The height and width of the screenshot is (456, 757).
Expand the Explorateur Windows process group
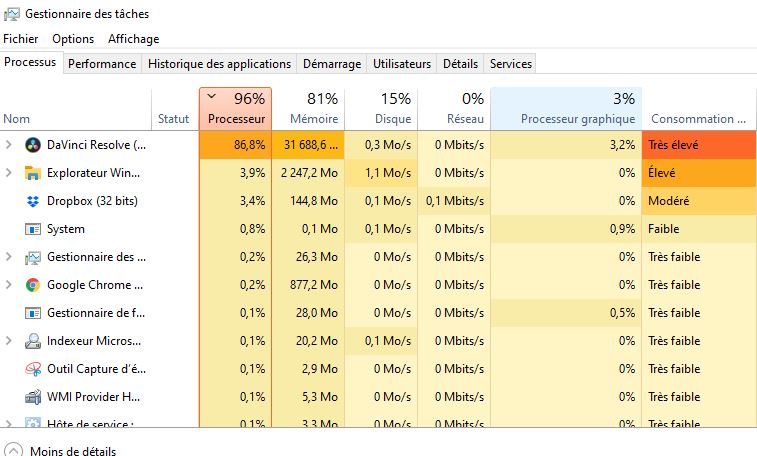[x=9, y=173]
